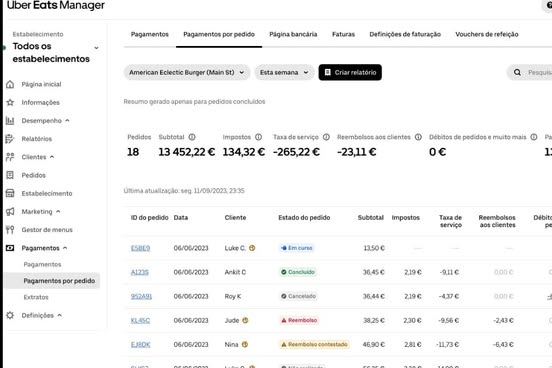Switch to the Pagamentos tab
Viewport: 552px width, 368px height.
click(150, 34)
